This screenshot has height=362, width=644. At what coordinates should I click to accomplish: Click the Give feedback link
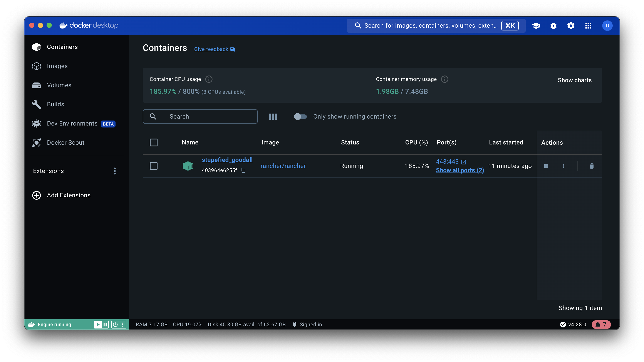pos(211,49)
